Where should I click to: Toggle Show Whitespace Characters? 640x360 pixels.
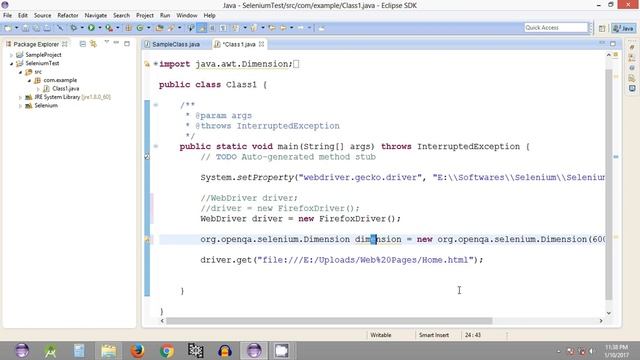pyautogui.click(x=223, y=28)
